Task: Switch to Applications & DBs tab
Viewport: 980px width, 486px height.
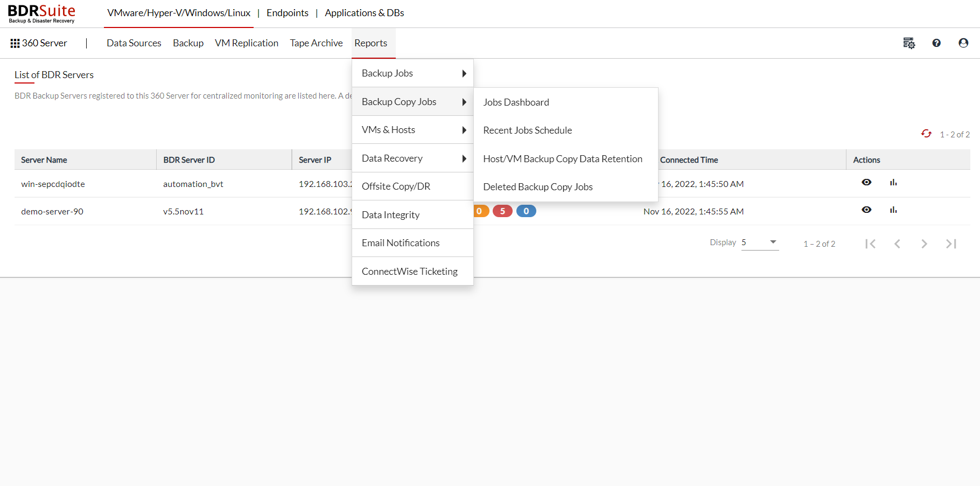Action: pos(365,13)
